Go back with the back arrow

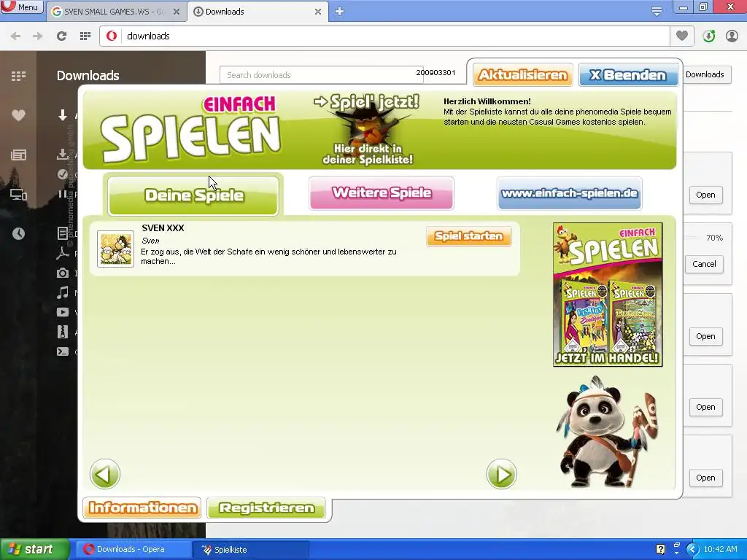click(15, 36)
